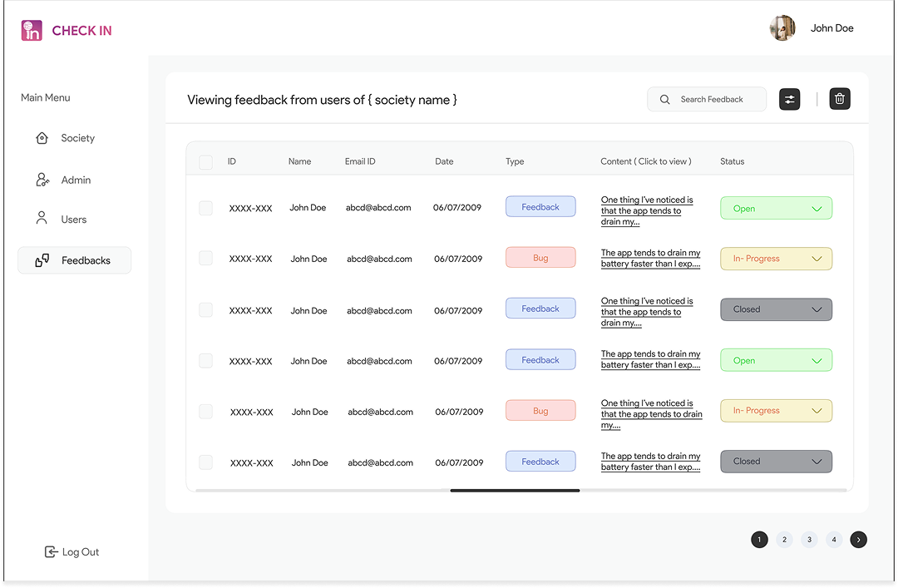Click the trash delete icon button

point(840,99)
